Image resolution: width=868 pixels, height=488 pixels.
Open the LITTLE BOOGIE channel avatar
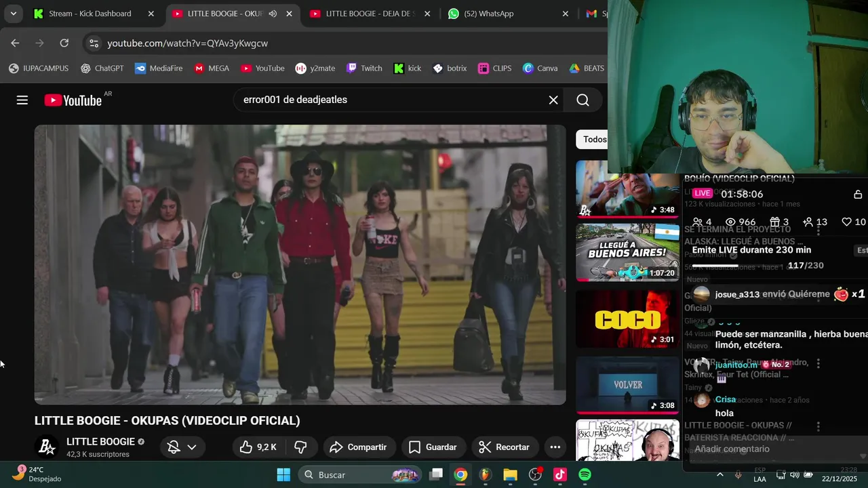click(47, 447)
